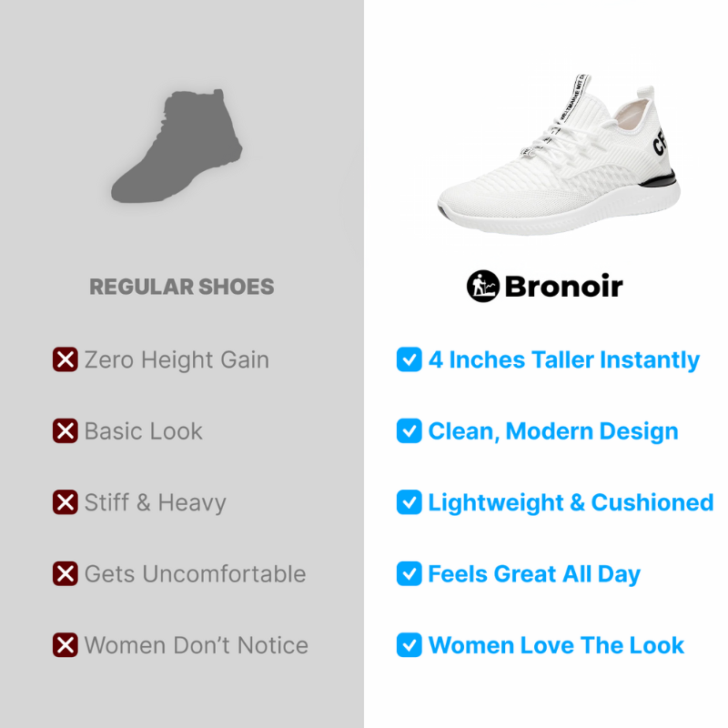Click the red X beside Gets Uncomfortable

(x=65, y=574)
